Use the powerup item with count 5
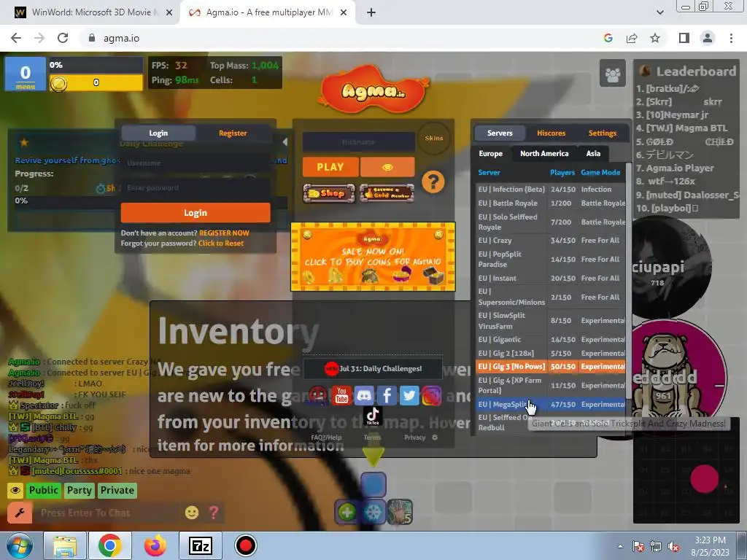The image size is (747, 560). click(400, 512)
